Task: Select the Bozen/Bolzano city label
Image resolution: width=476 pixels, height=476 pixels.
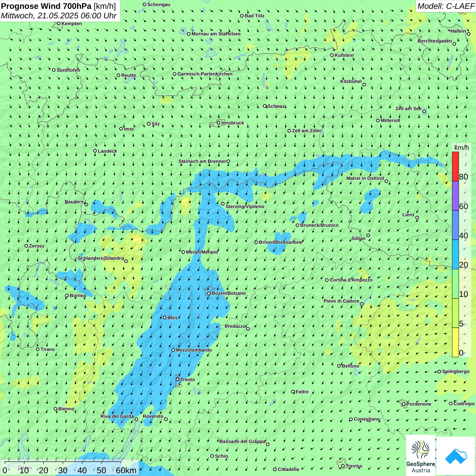Action: pyautogui.click(x=228, y=293)
